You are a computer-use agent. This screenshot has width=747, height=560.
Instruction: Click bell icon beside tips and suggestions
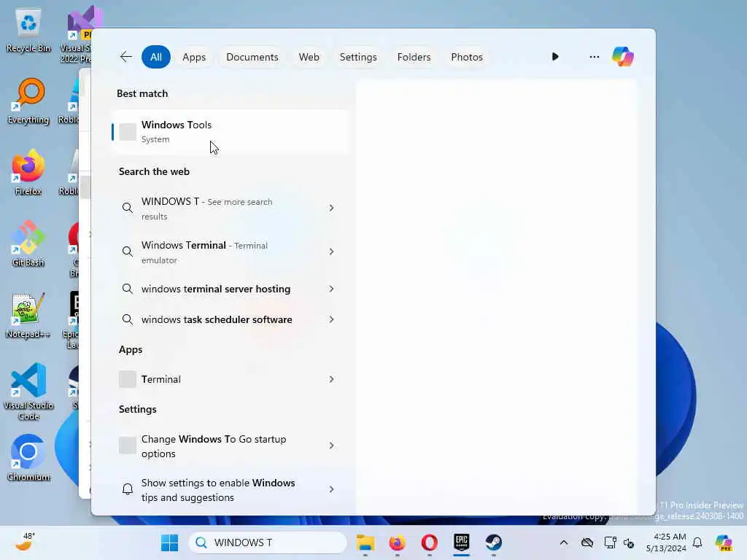coord(127,489)
